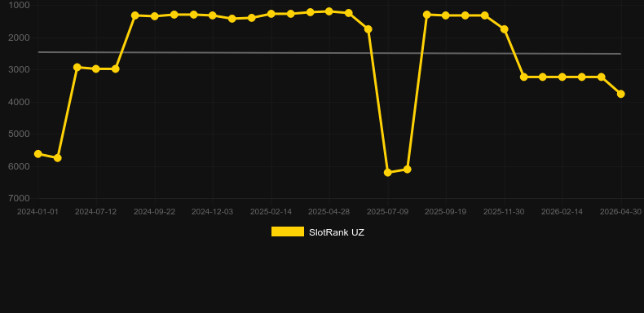
Task: Click the y-axis value 3000
Action: 20,69
